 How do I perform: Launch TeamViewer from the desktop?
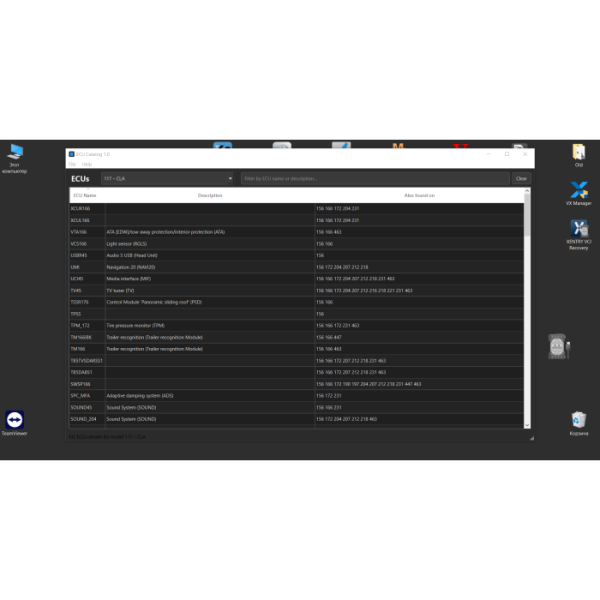pyautogui.click(x=15, y=420)
